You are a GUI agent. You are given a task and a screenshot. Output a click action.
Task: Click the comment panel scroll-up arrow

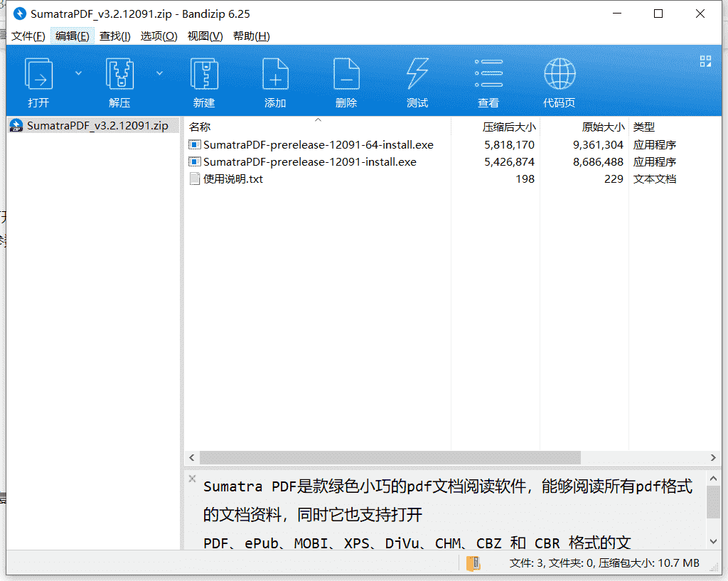tap(714, 478)
